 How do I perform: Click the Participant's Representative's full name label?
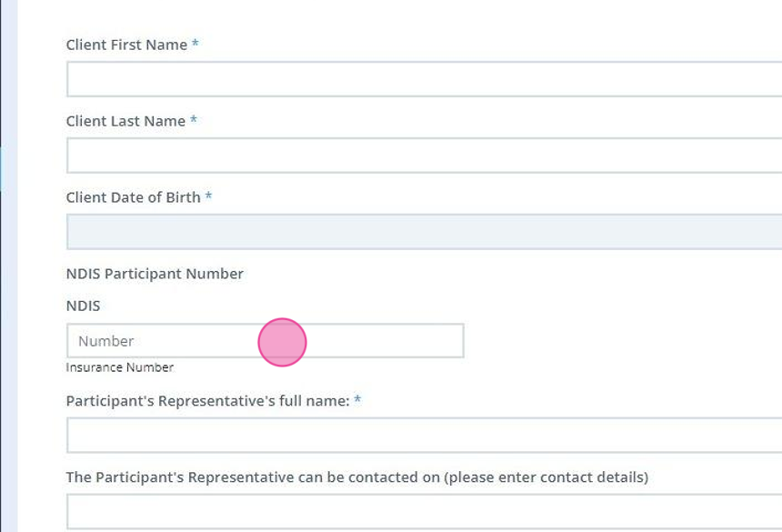tap(206, 399)
